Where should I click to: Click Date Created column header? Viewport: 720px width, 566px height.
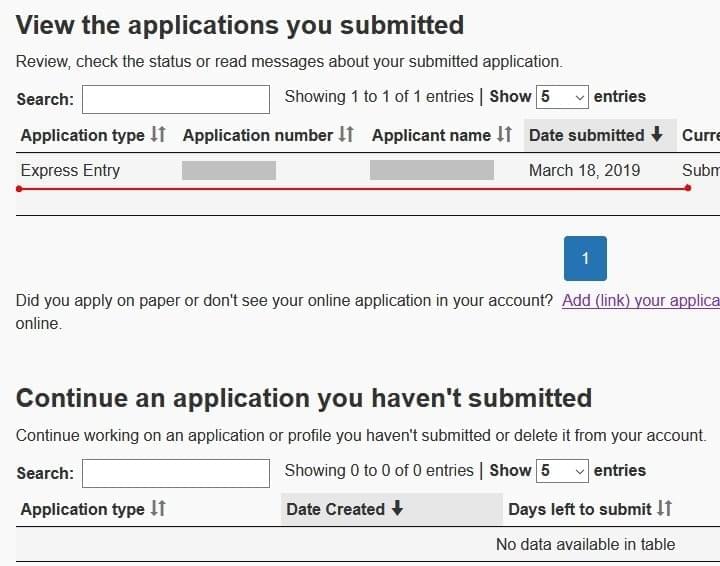(x=392, y=509)
